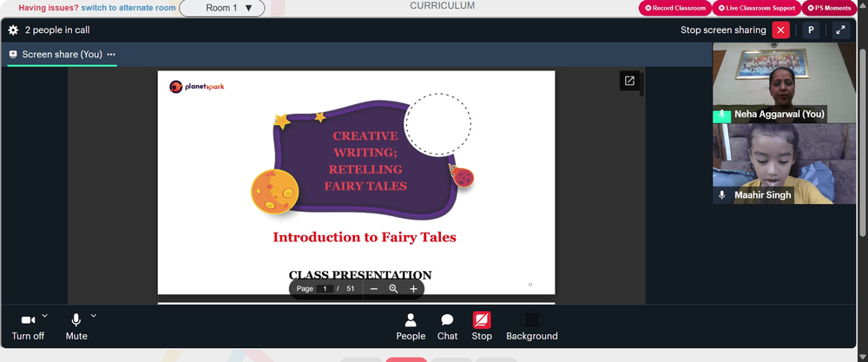Open call settings gear icon

point(13,30)
